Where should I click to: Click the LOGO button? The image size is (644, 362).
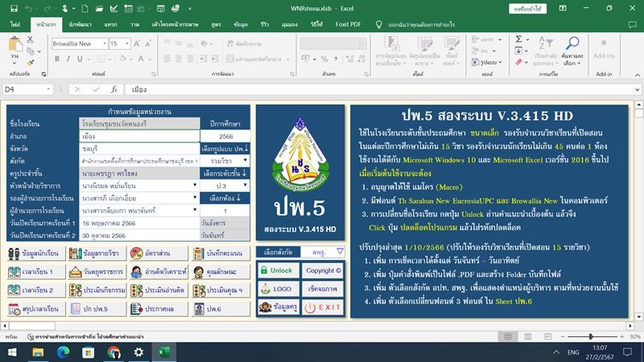pos(275,289)
